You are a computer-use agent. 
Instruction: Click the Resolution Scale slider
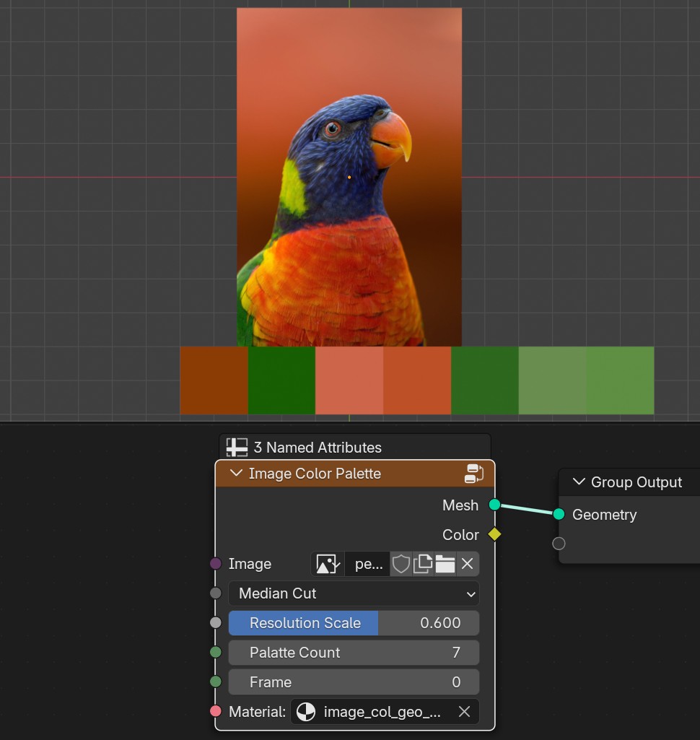point(354,623)
